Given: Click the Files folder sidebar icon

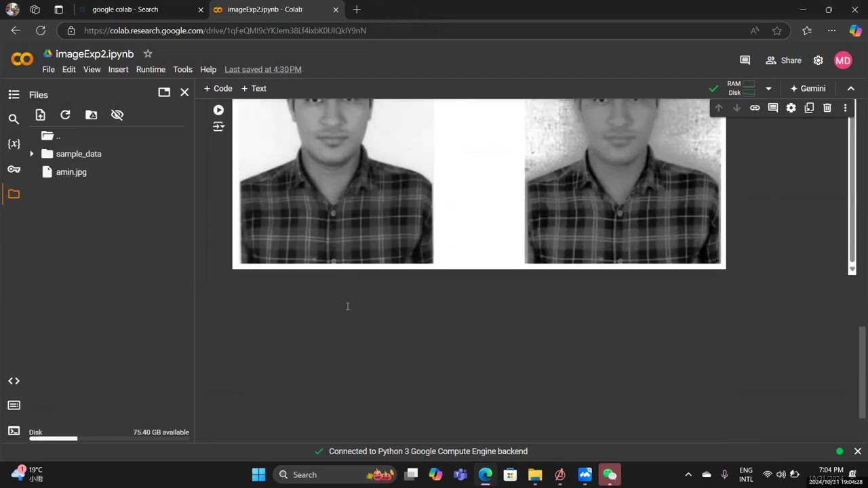Looking at the screenshot, I should tap(14, 194).
